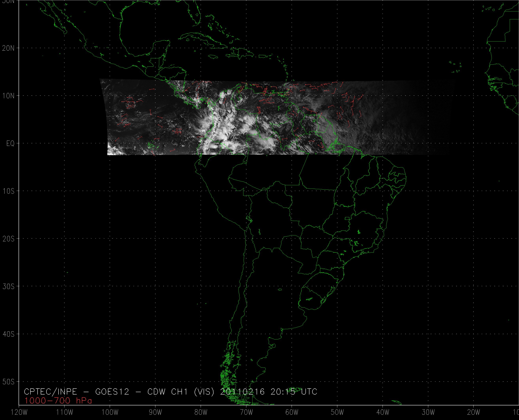Click the 30W longitude label
519x420 pixels.
click(x=428, y=412)
